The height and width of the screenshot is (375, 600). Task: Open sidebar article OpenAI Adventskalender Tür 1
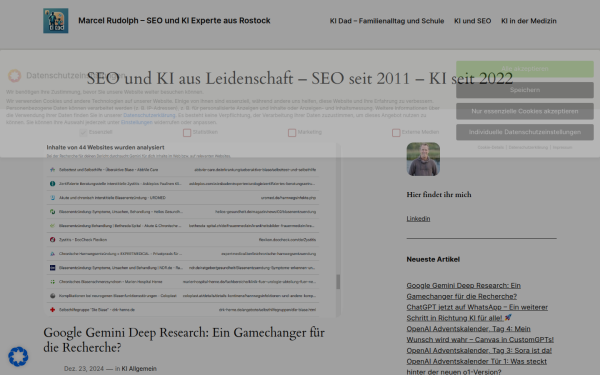click(477, 366)
